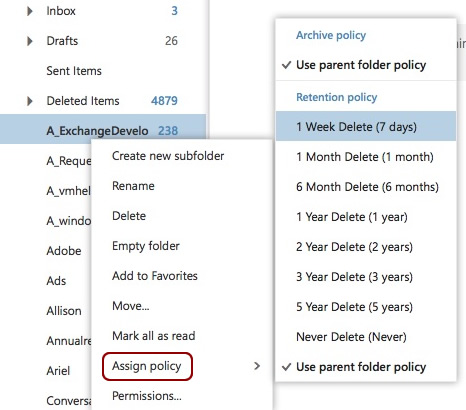Image resolution: width=466 pixels, height=410 pixels.
Task: Select Never Delete (Never) policy
Action: 351,337
